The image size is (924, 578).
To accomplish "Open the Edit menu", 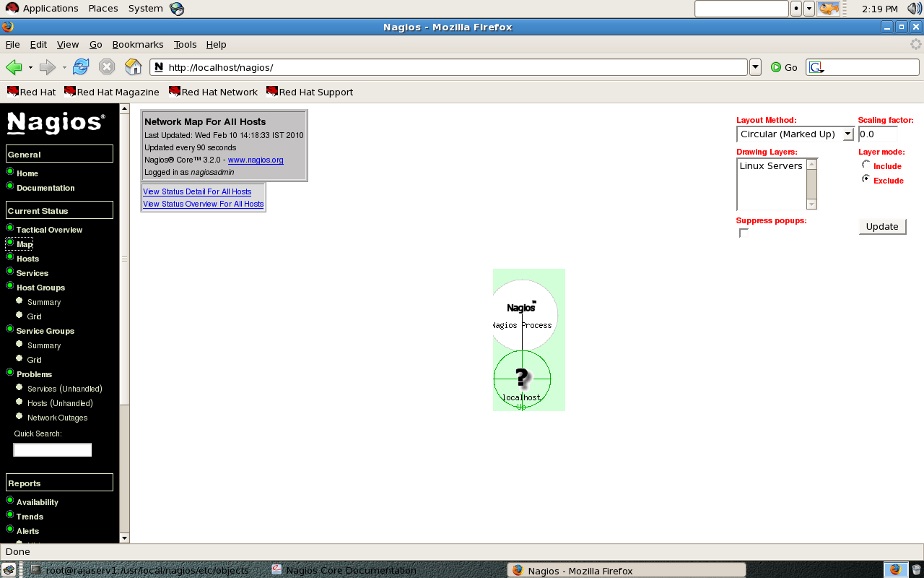I will click(x=38, y=44).
